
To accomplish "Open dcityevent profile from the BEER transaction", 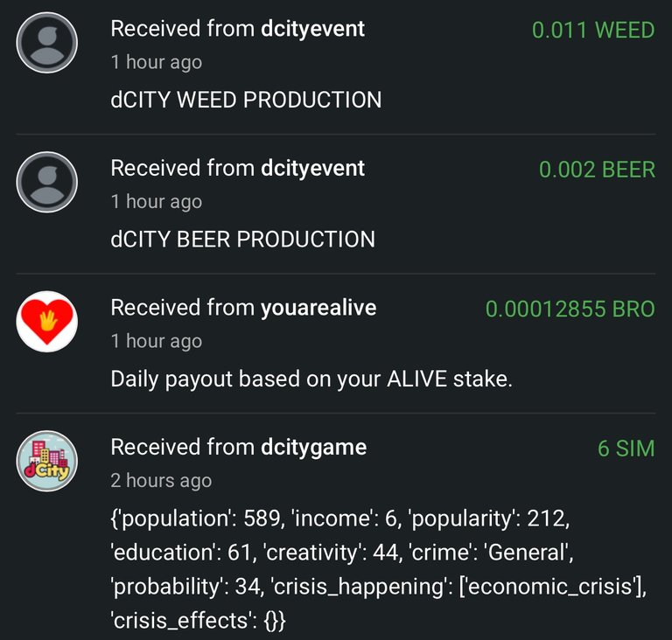I will pyautogui.click(x=312, y=169).
